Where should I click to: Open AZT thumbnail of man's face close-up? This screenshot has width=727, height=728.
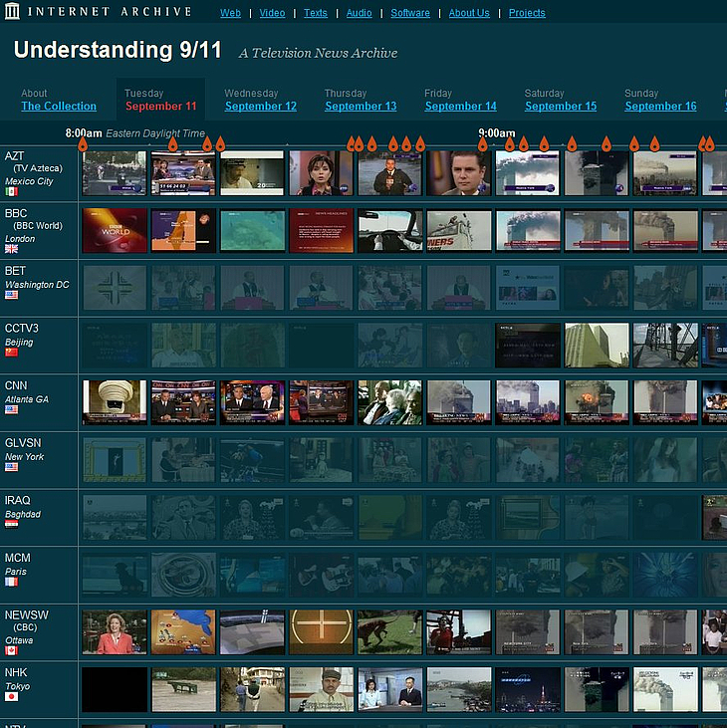(459, 172)
